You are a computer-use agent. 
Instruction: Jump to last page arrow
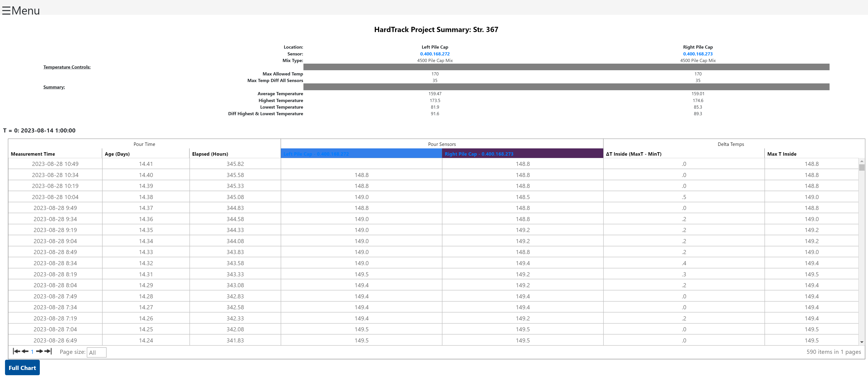(x=48, y=351)
